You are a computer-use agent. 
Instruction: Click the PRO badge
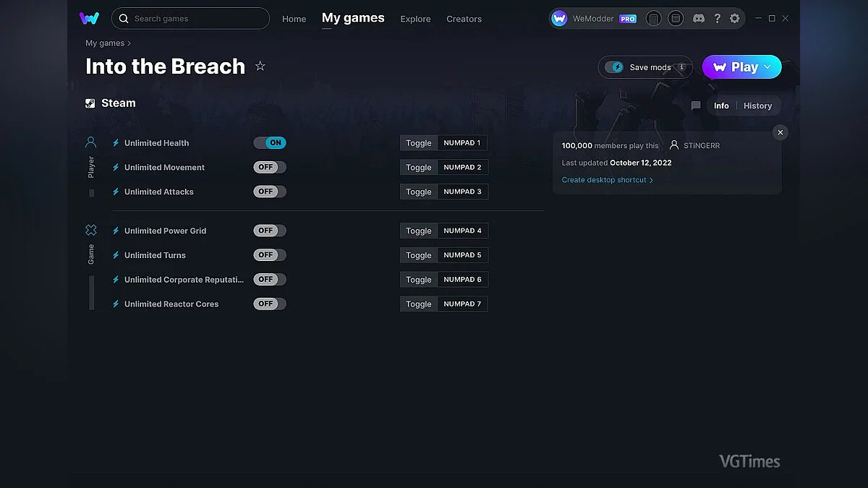(x=628, y=19)
